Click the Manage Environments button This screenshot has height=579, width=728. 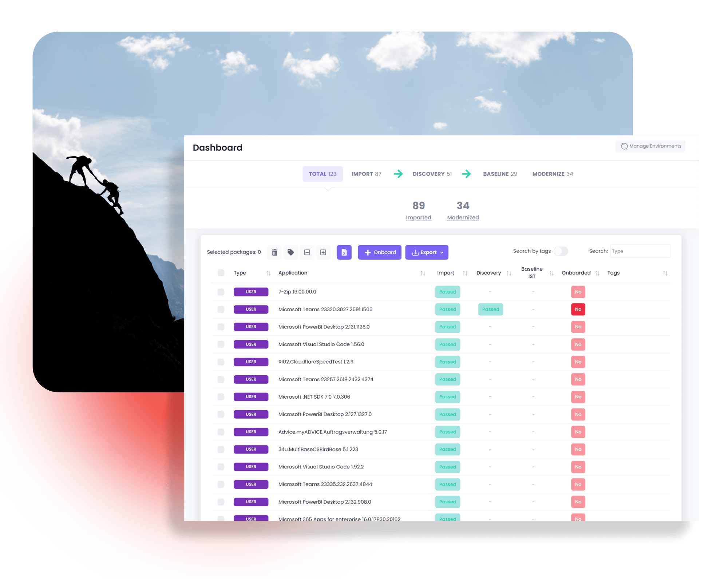[x=650, y=146]
